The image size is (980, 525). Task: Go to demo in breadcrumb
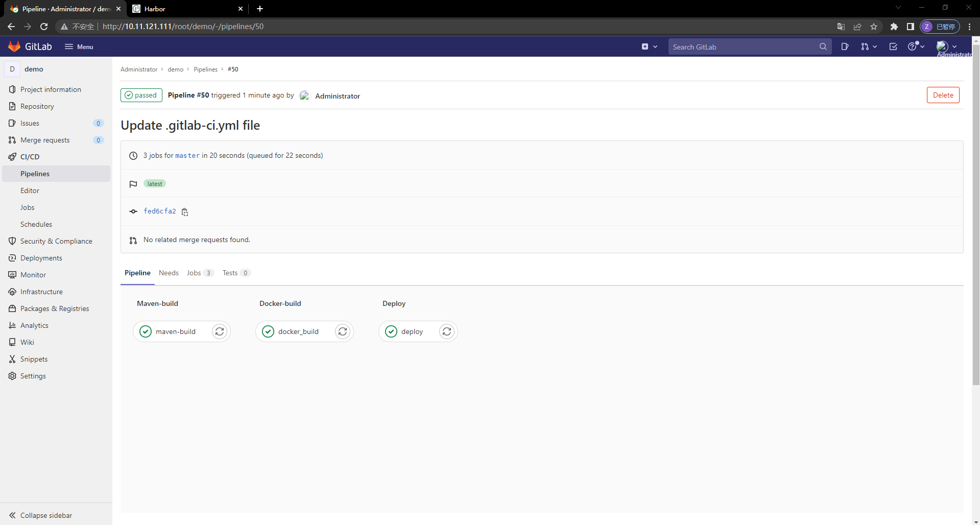click(x=175, y=69)
